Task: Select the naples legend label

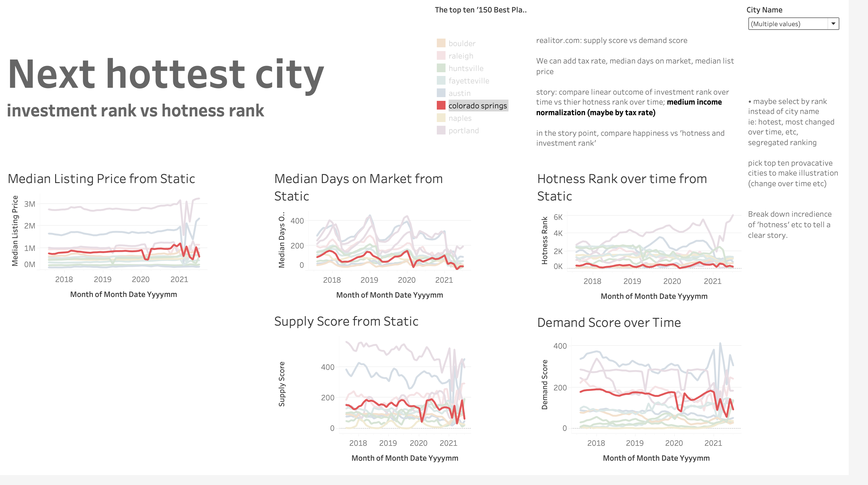Action: (460, 118)
